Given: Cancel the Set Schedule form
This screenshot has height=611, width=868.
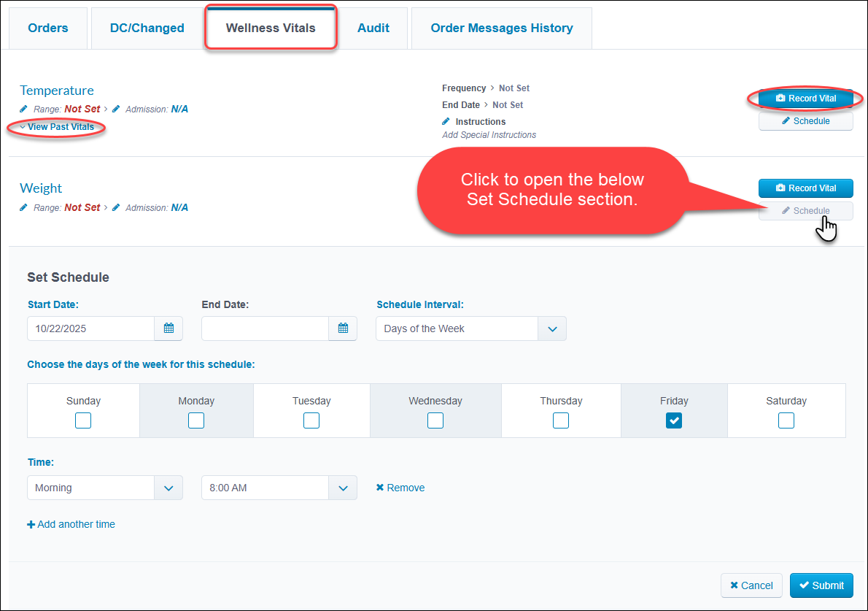Looking at the screenshot, I should tap(751, 585).
